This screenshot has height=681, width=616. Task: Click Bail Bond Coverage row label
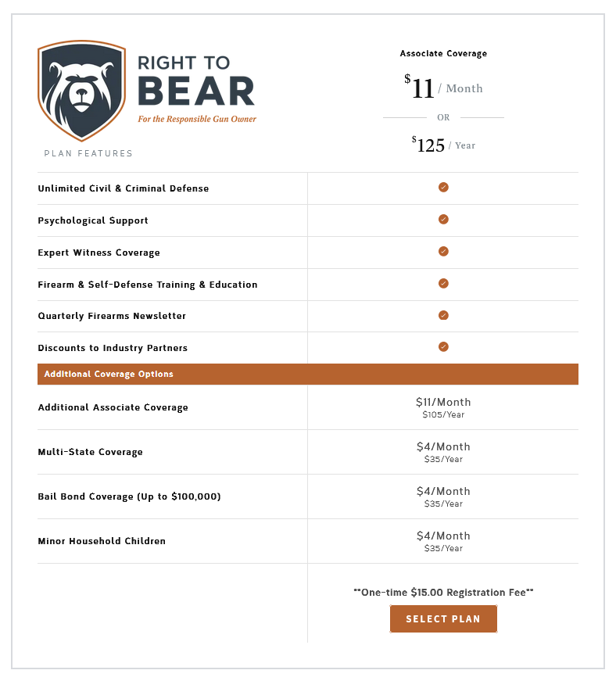(x=129, y=496)
